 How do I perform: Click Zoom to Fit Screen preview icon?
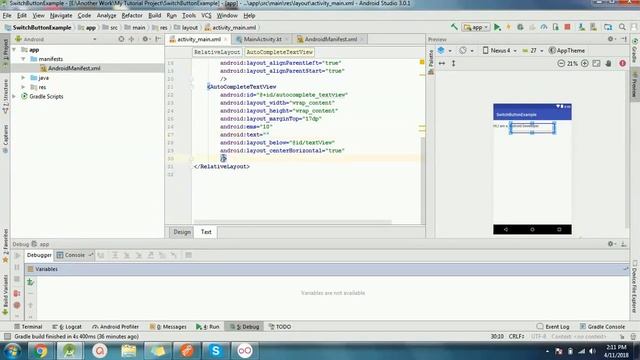(596, 63)
